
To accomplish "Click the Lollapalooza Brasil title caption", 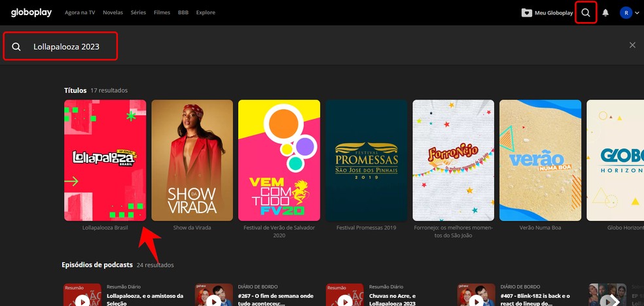I will click(x=105, y=228).
